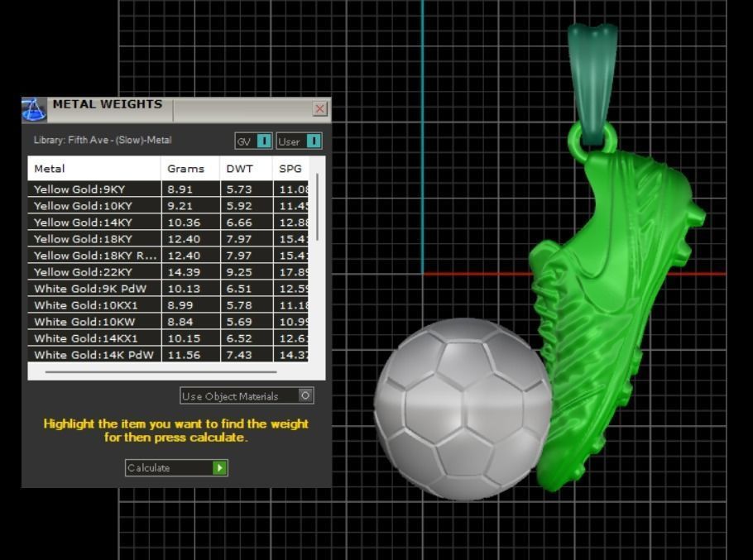Screen dimensions: 753x560
Task: Click the DWT column header
Action: (x=247, y=169)
